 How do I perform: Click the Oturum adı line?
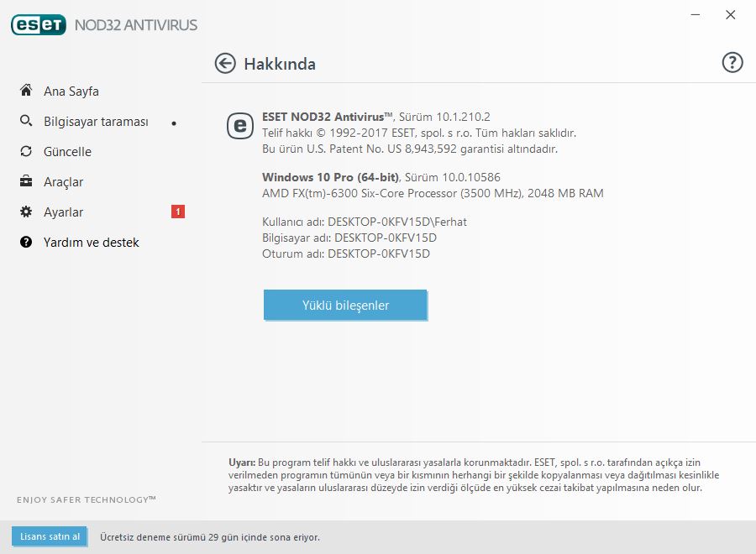click(346, 253)
